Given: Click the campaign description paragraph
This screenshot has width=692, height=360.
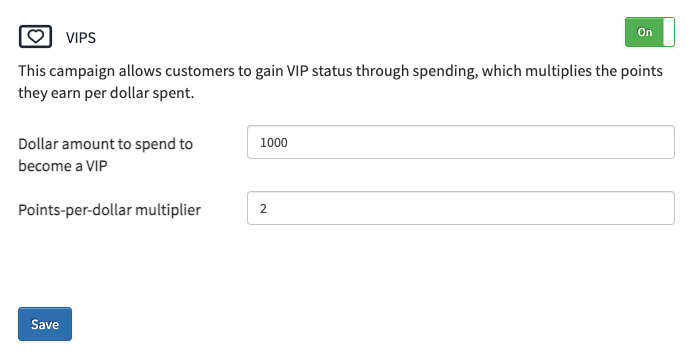Looking at the screenshot, I should click(340, 82).
